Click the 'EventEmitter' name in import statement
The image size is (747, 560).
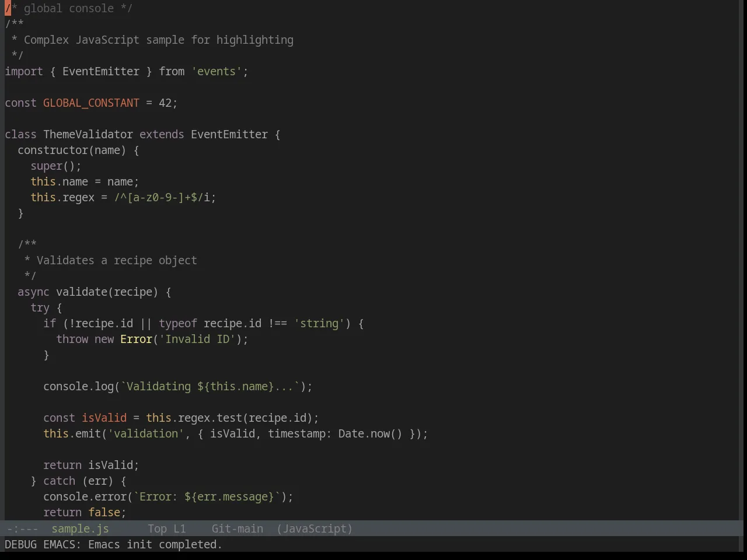(101, 71)
